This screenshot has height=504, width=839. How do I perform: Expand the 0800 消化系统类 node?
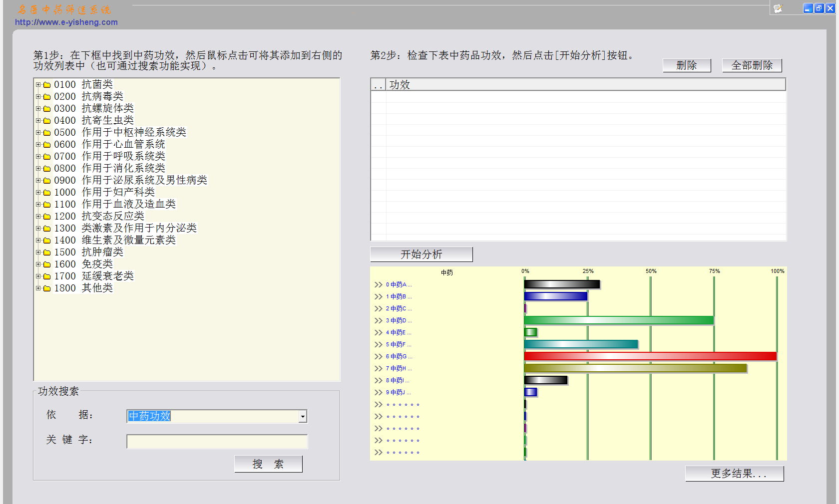pos(38,169)
